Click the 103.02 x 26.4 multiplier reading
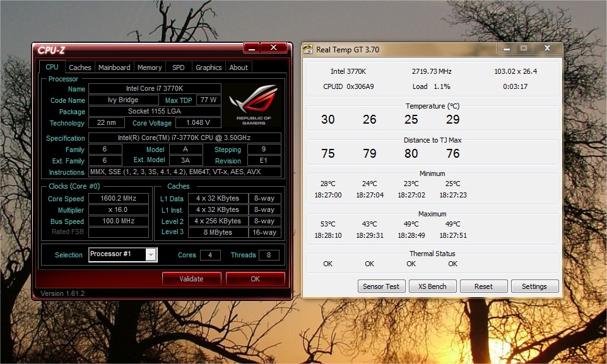This screenshot has height=364, width=607. click(516, 71)
